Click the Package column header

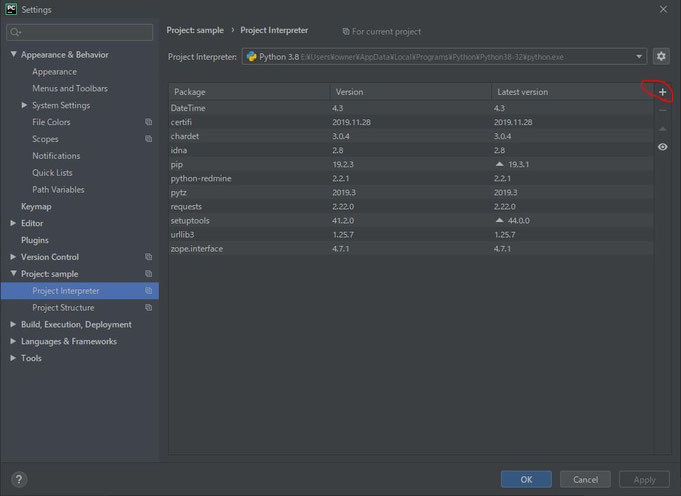pyautogui.click(x=249, y=92)
